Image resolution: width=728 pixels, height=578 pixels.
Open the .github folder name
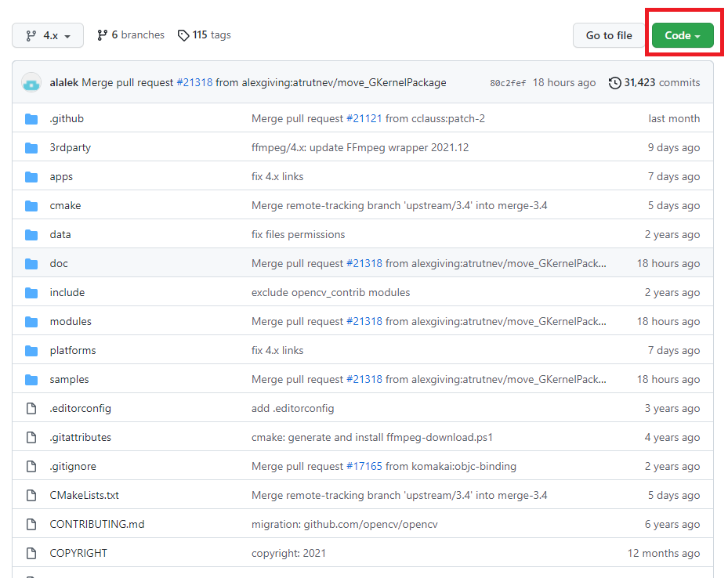[67, 119]
